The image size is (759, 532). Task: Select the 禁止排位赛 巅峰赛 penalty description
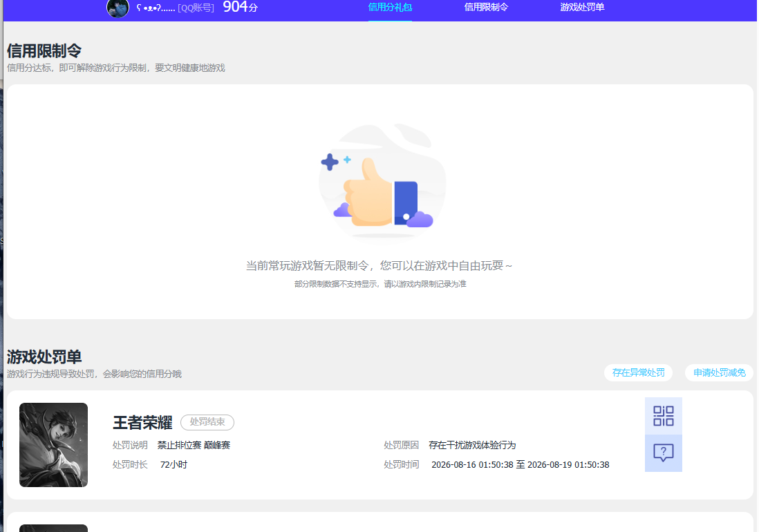[194, 445]
